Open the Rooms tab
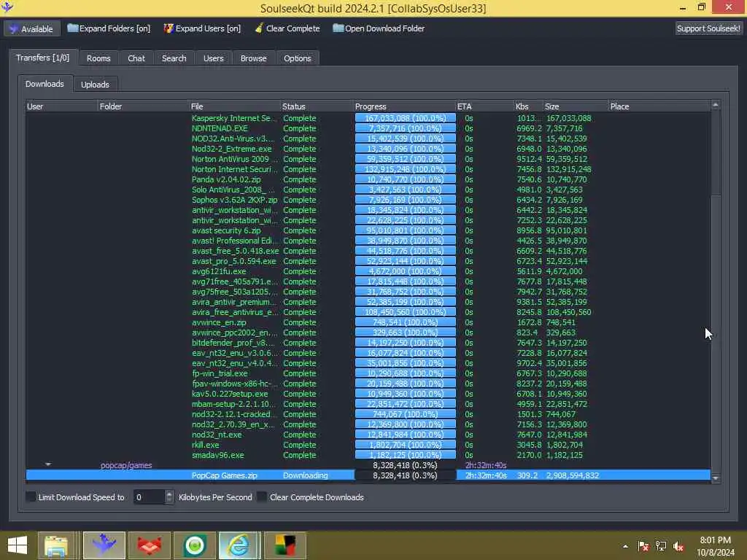 (98, 58)
